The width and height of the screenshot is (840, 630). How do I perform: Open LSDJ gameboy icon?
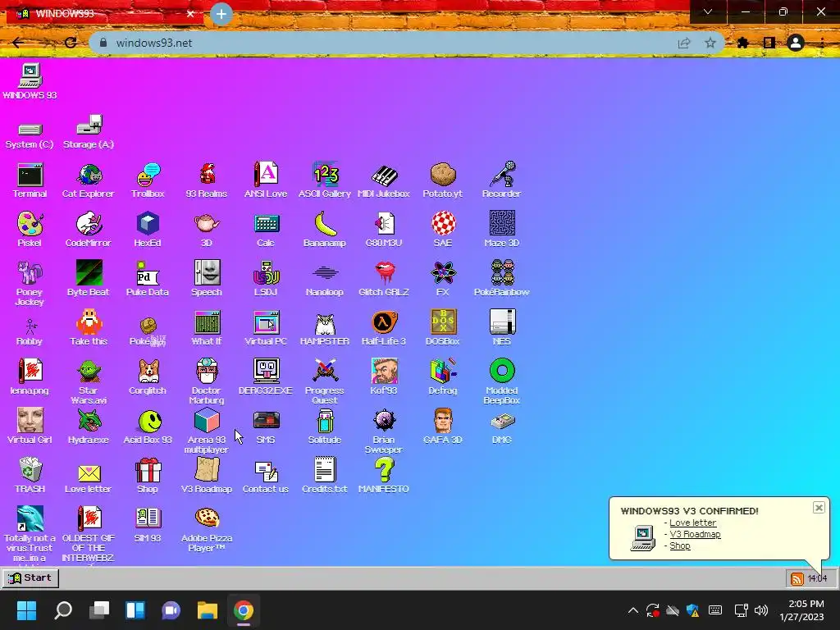(x=266, y=279)
